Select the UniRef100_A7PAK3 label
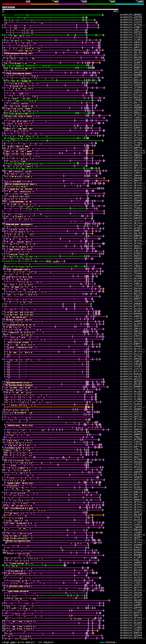146x644 pixels. tap(131, 346)
